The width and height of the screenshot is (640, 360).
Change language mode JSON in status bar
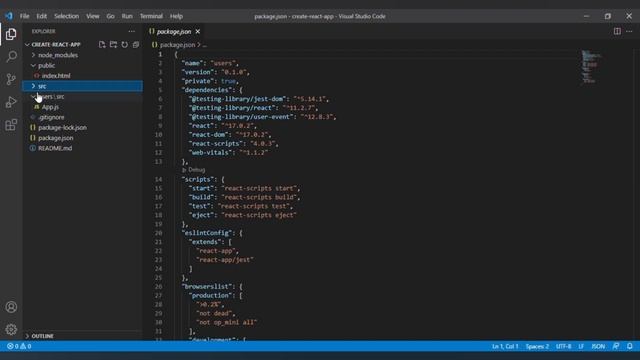[598, 346]
